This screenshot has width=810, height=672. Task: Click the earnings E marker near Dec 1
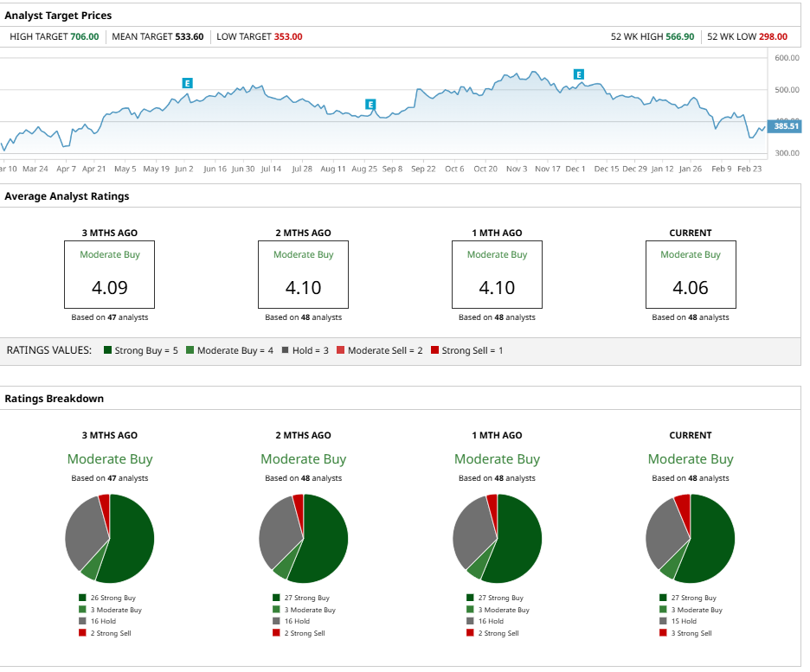[x=579, y=74]
